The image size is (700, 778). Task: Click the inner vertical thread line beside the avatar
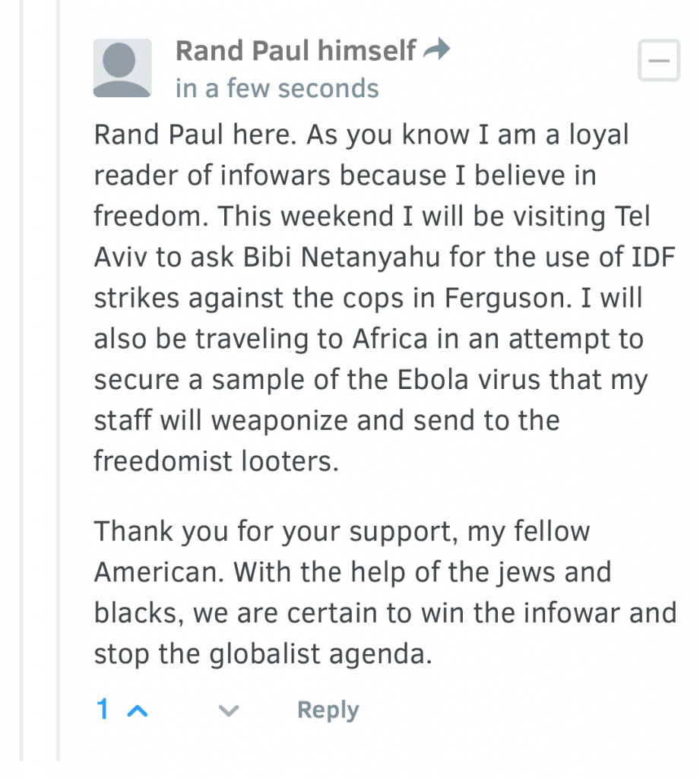pyautogui.click(x=58, y=380)
